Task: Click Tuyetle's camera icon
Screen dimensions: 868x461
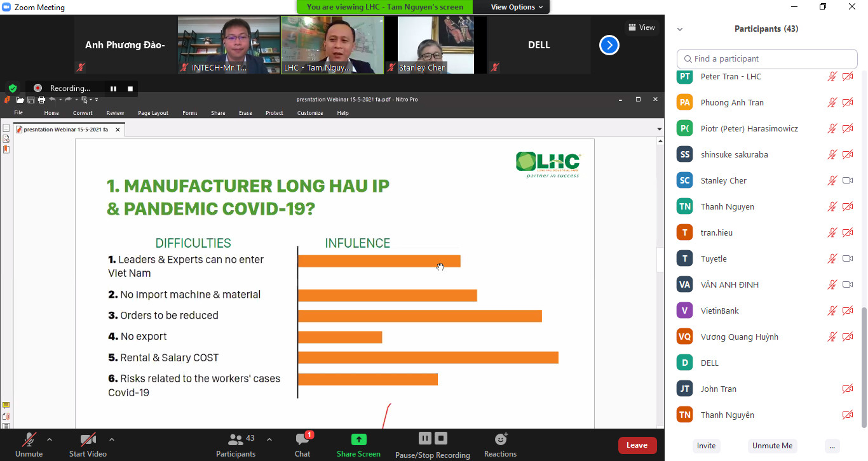Action: coord(847,258)
